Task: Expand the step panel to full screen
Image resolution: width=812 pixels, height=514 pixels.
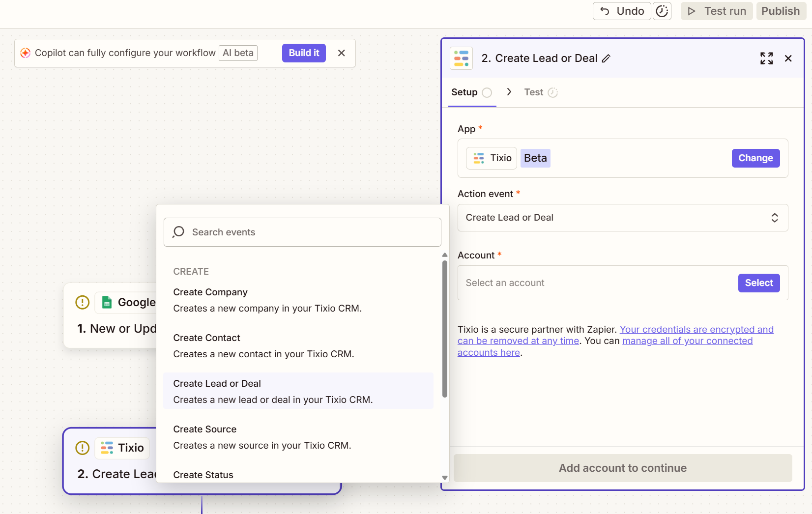Action: click(x=766, y=58)
